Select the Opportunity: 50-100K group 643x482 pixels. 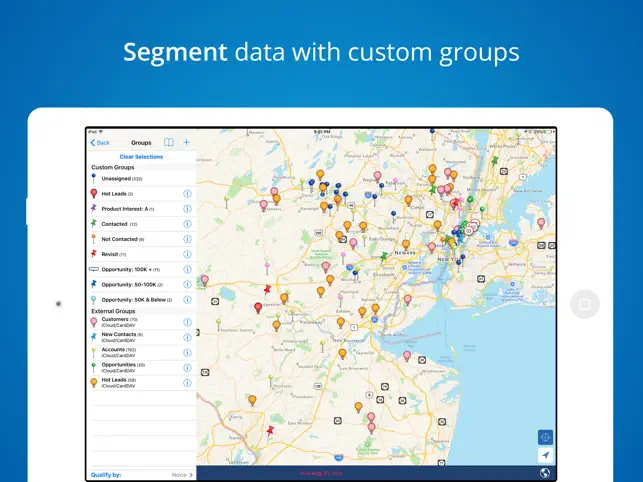click(x=141, y=284)
